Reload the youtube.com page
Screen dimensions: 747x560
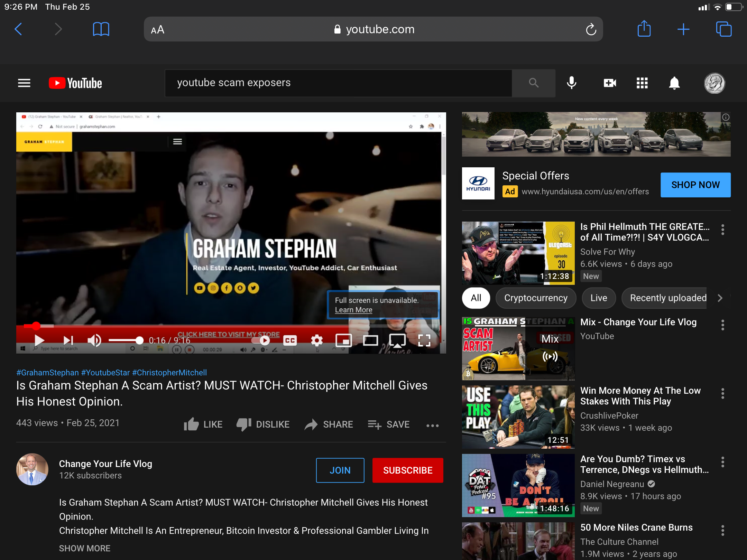591,29
